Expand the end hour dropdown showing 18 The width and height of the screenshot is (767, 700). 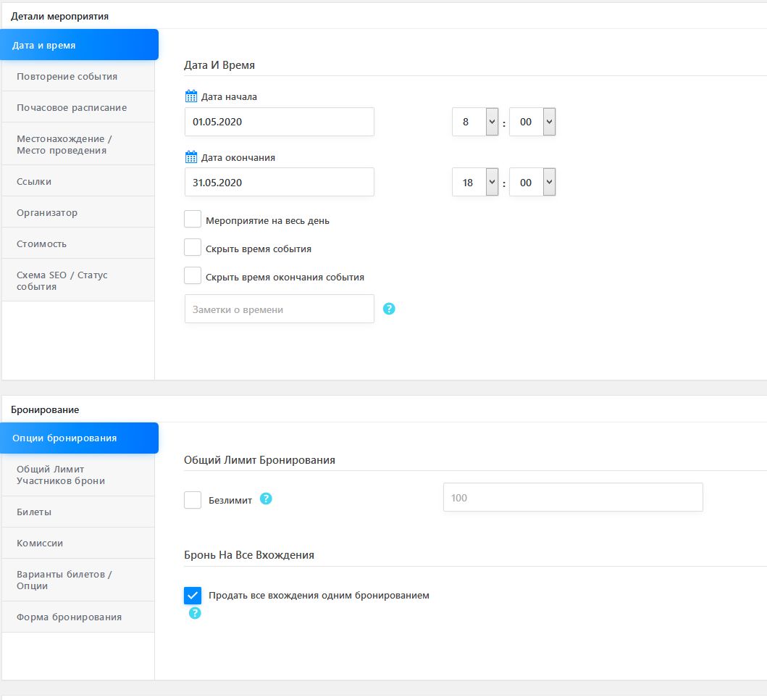coord(475,183)
